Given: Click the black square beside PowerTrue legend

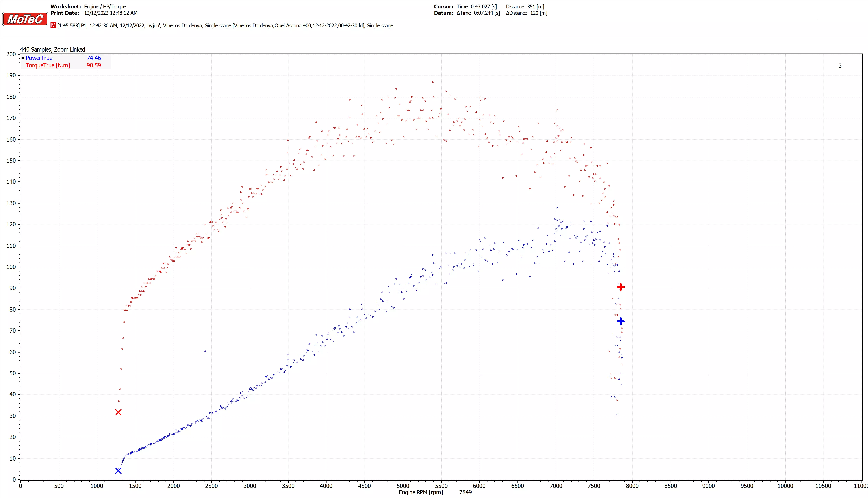Looking at the screenshot, I should [x=23, y=58].
